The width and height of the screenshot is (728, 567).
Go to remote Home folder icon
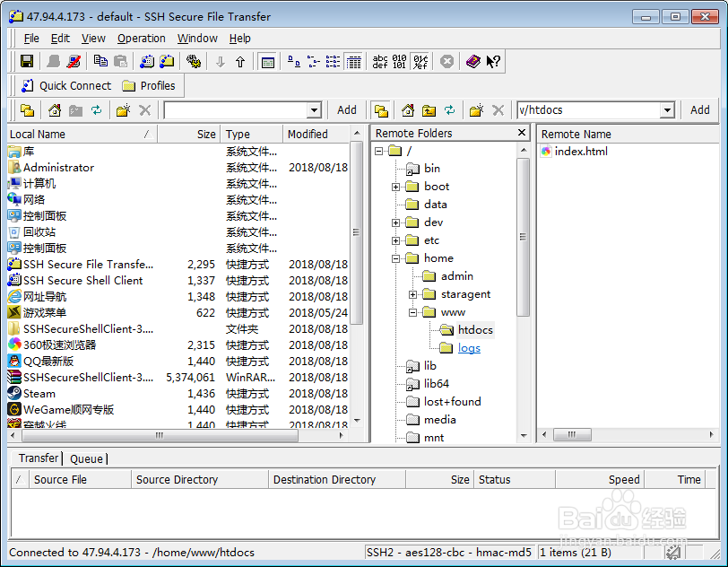point(408,110)
